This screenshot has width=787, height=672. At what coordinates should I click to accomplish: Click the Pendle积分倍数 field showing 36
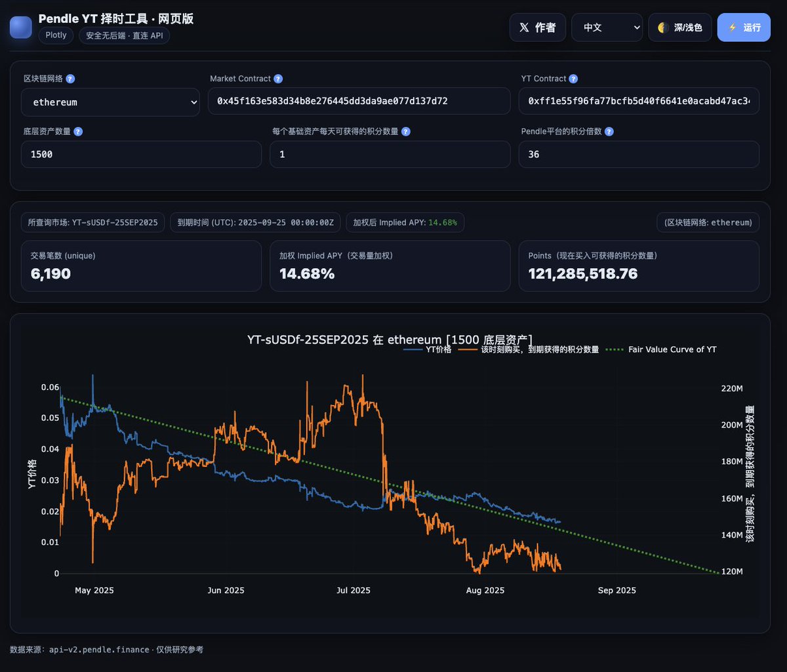[638, 155]
